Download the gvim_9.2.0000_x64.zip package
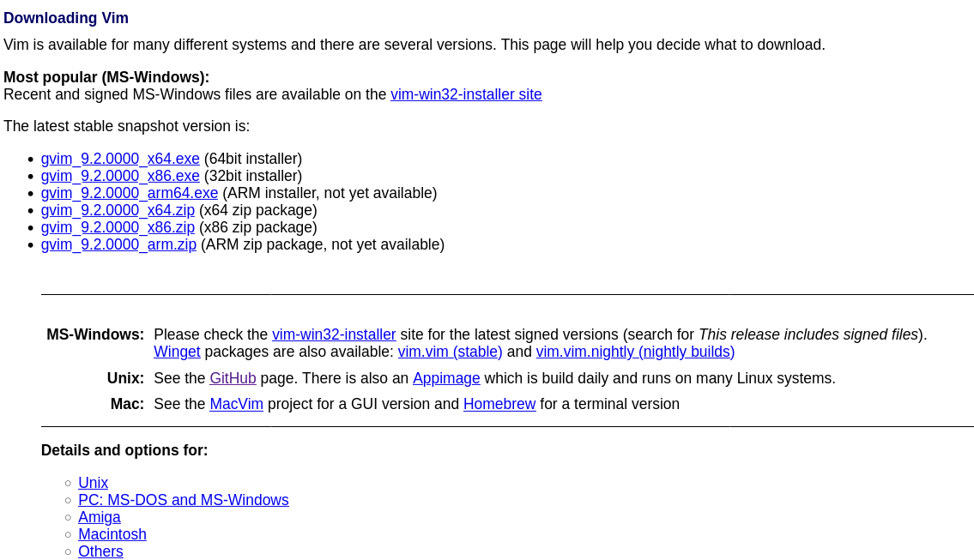The width and height of the screenshot is (974, 560). (118, 210)
